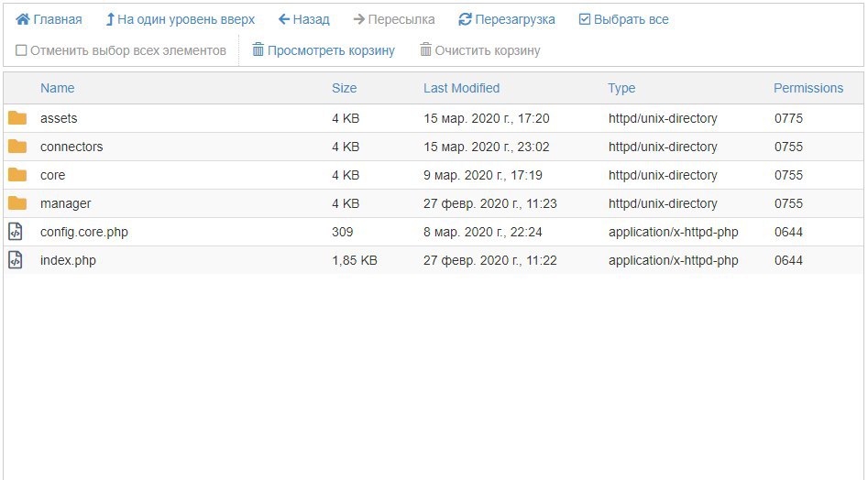Click the left arrow icon for Назад

click(284, 19)
